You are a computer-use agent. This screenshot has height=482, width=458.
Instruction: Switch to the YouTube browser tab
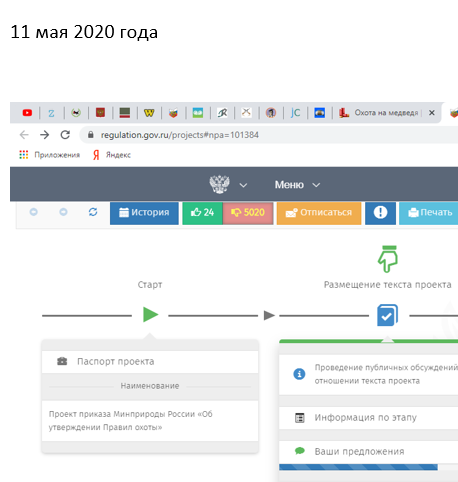pos(27,113)
